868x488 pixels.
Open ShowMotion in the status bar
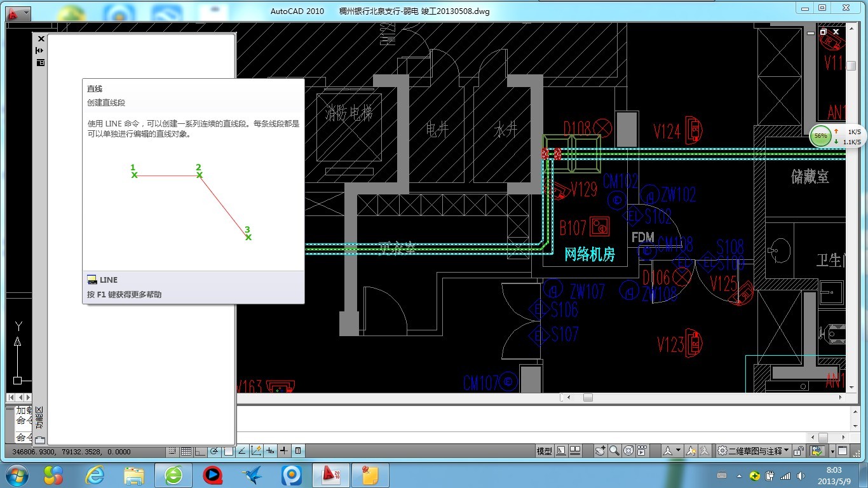(641, 451)
